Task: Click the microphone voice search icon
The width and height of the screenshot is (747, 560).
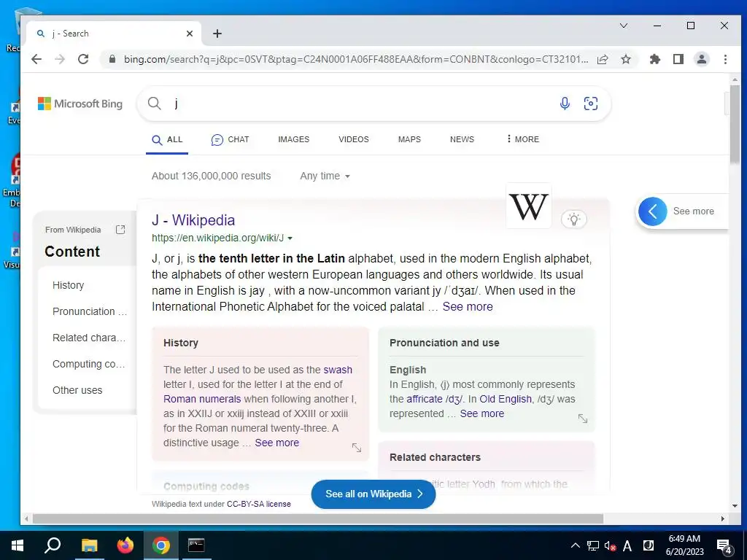Action: click(565, 104)
